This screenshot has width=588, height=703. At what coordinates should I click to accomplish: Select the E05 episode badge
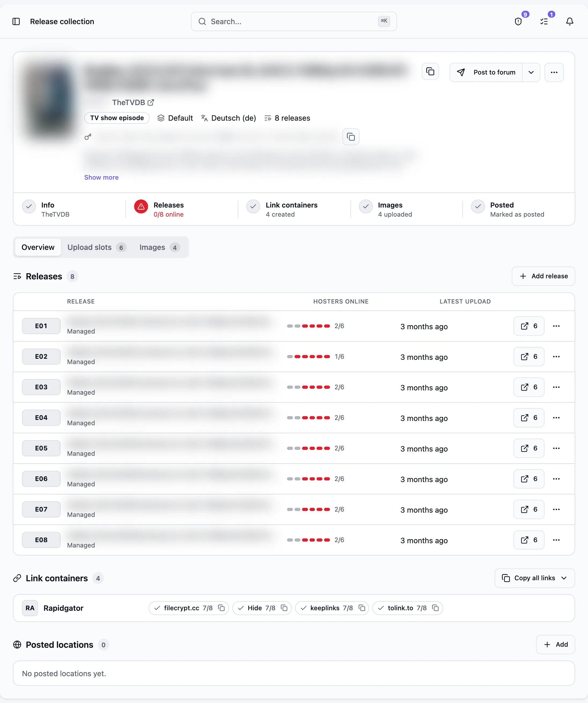41,448
